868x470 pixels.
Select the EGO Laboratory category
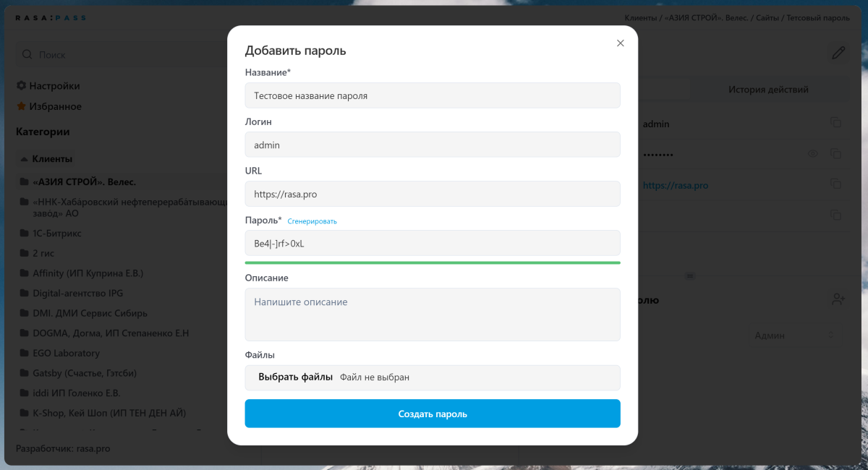66,354
